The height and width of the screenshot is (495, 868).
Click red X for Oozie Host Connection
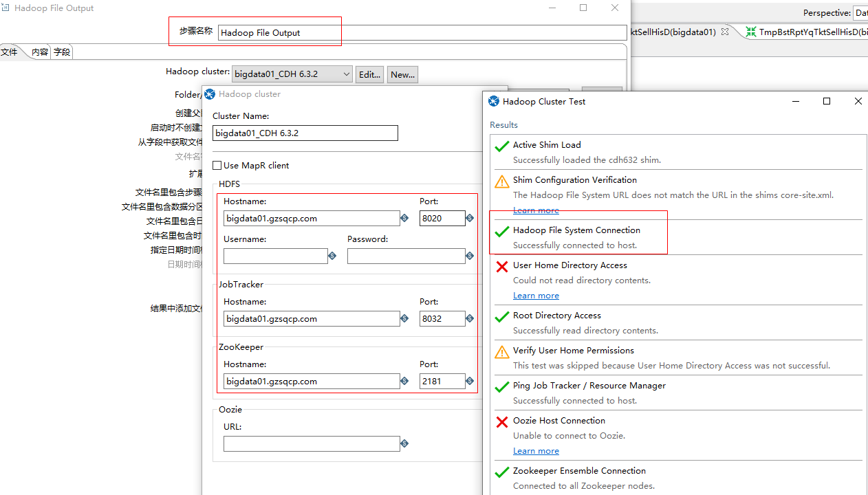(502, 421)
